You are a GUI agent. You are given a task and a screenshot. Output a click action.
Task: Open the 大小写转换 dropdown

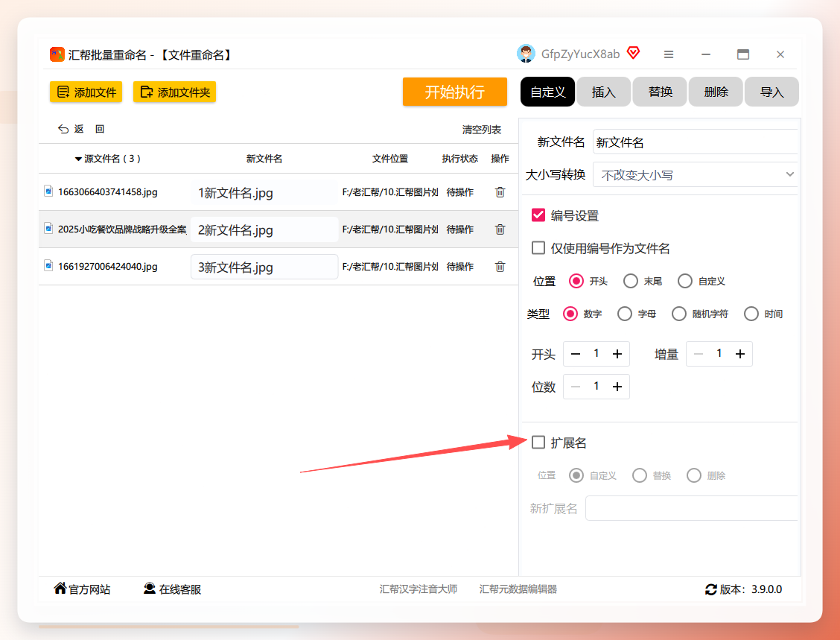696,175
